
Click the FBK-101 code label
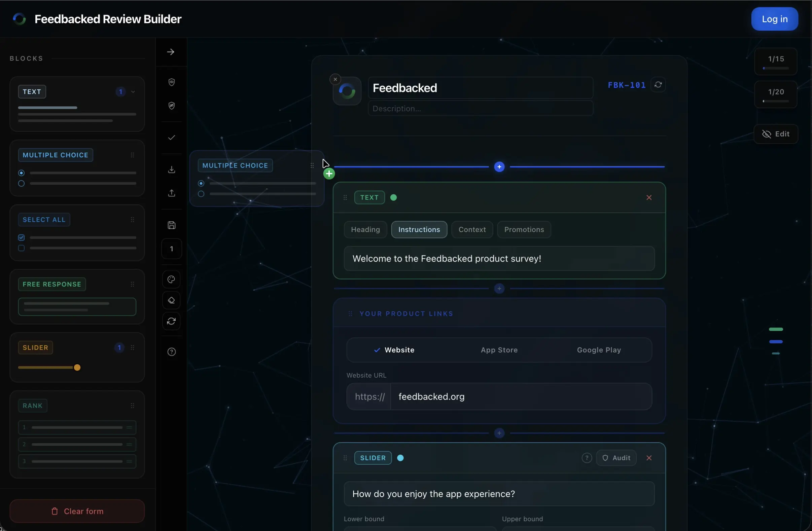coord(627,85)
